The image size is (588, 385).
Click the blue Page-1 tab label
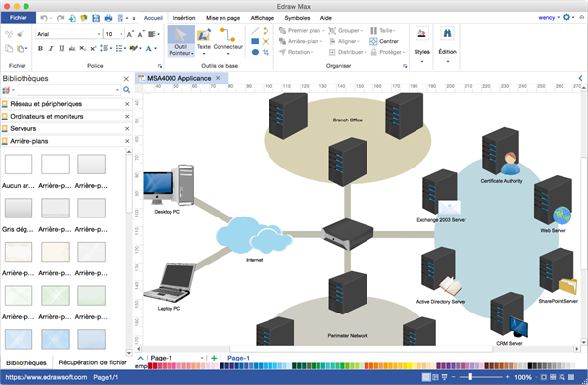238,358
